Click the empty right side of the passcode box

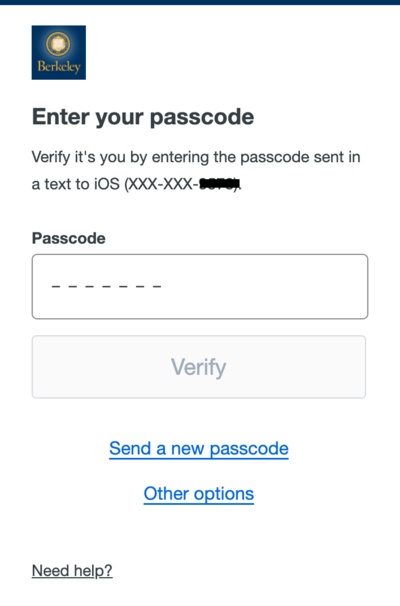[267, 286]
